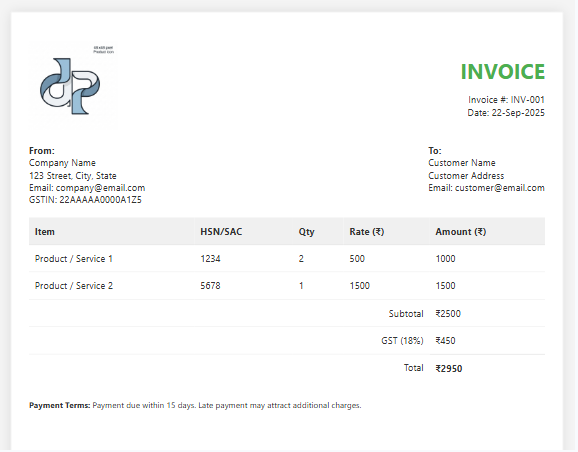Click subtotal value ₹2500
Screen dimensions: 578x452
coord(448,314)
